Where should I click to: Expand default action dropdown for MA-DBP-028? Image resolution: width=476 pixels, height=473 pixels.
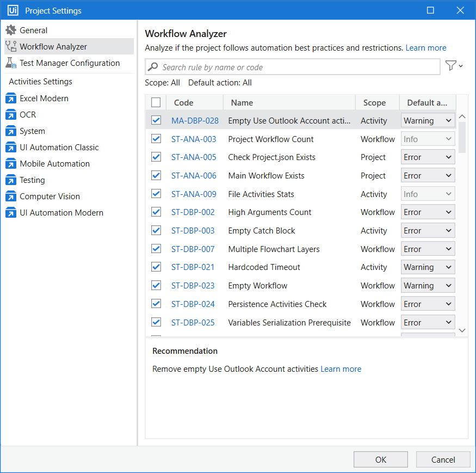click(428, 121)
